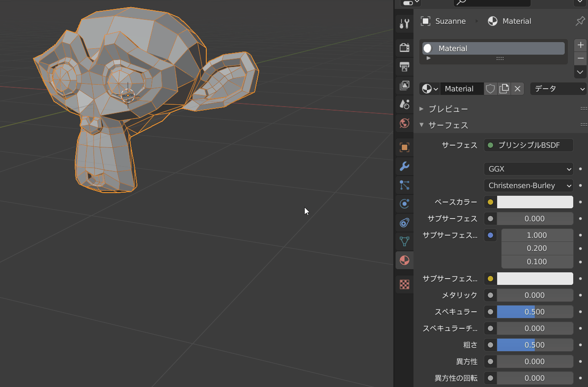Screen dimensions: 588x387
Task: Open the Texture properties checker tab
Action: (x=405, y=284)
